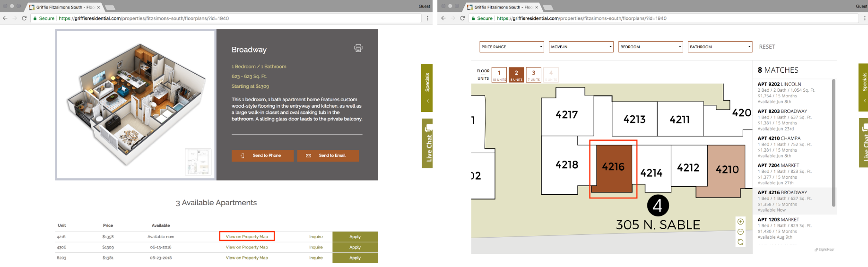Click RESET to clear filters

coord(767,47)
